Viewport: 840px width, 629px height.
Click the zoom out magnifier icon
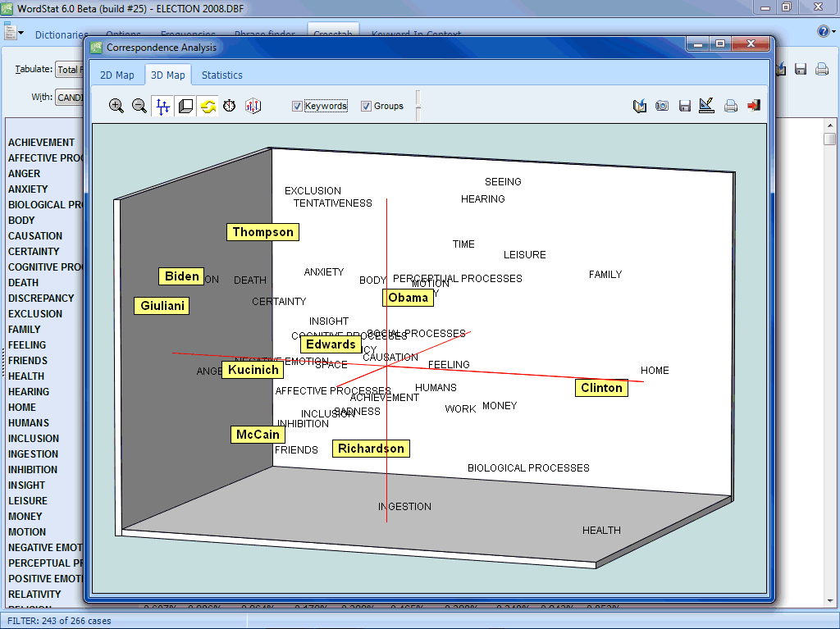[139, 106]
